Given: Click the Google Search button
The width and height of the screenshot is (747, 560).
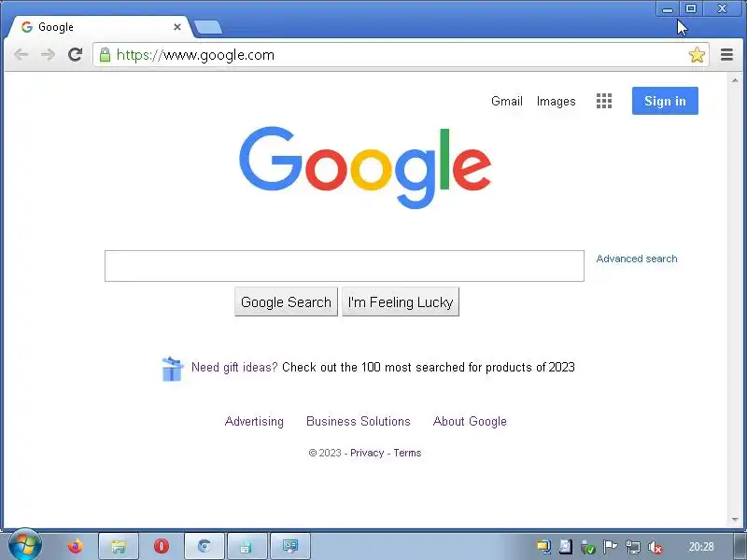Looking at the screenshot, I should [x=286, y=301].
